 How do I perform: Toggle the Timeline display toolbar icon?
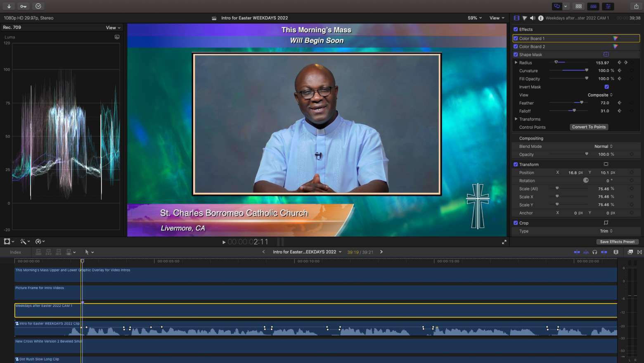pos(593,6)
